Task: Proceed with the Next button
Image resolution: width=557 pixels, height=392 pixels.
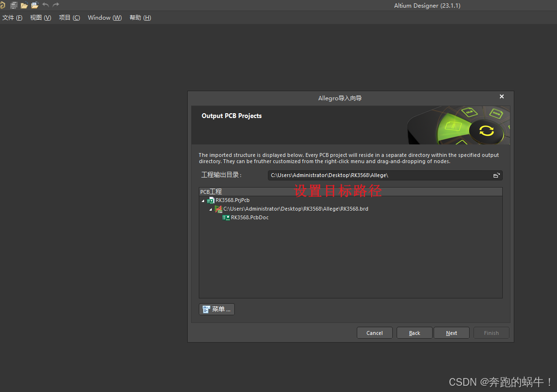Action: tap(451, 333)
